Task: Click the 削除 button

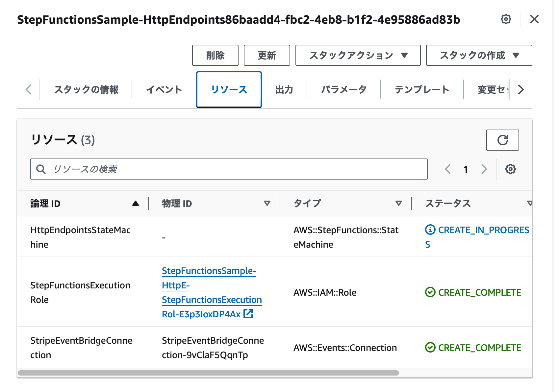Action: (215, 55)
